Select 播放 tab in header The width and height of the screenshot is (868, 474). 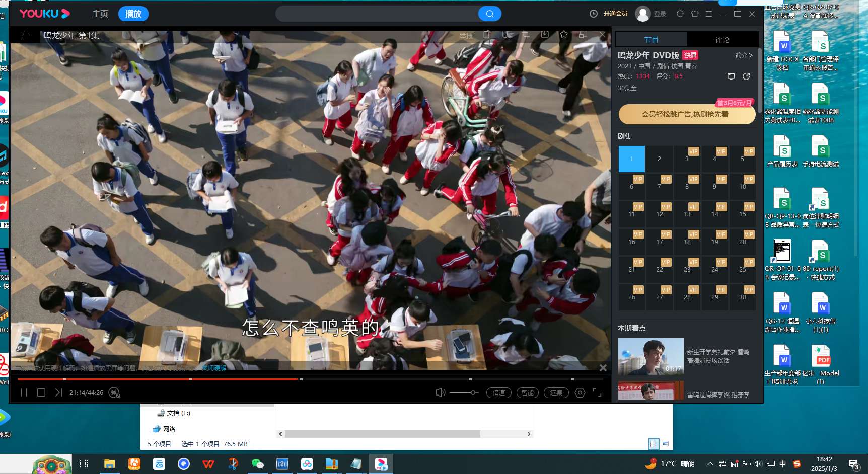click(x=133, y=14)
